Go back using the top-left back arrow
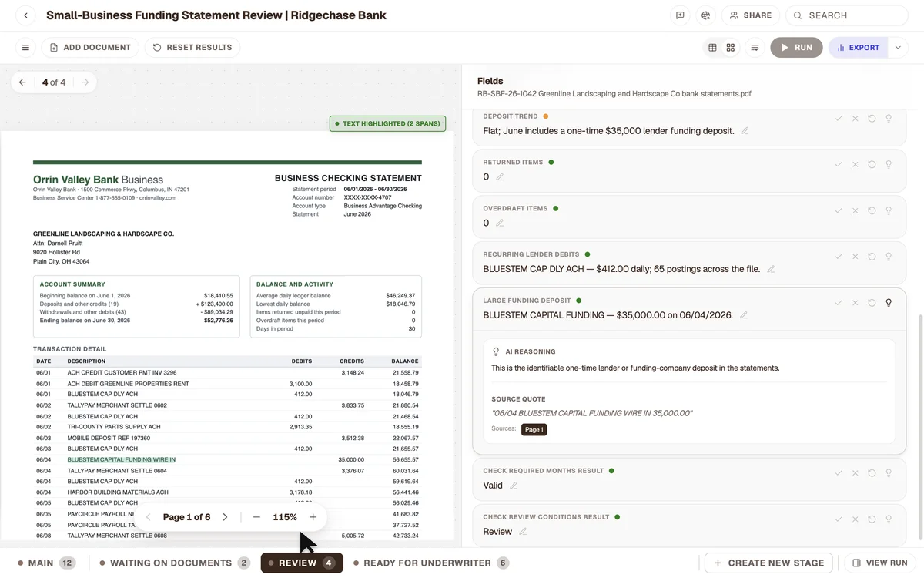 pos(25,15)
